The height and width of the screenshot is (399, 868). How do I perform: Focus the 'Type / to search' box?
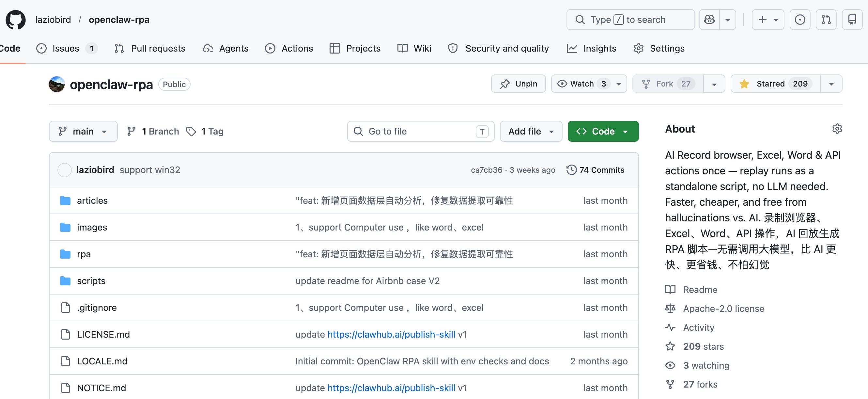point(630,20)
